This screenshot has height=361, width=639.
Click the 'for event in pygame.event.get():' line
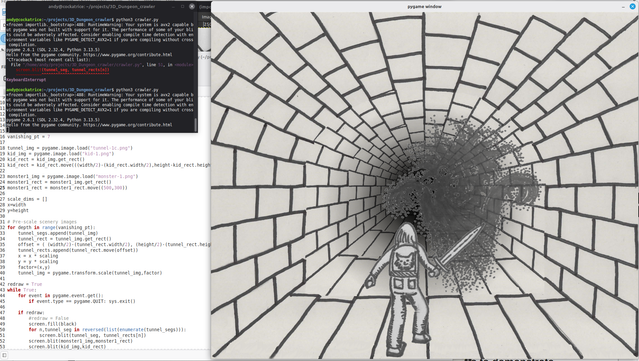pyautogui.click(x=61, y=295)
